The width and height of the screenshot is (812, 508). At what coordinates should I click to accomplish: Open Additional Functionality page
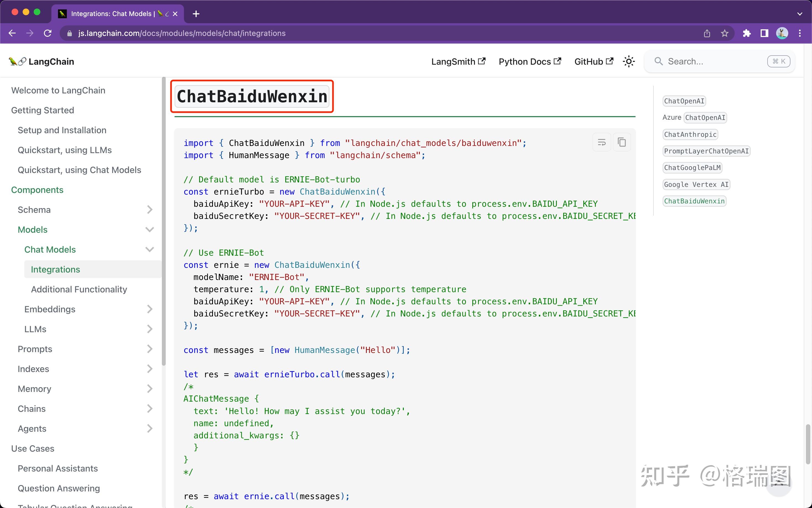pos(79,289)
